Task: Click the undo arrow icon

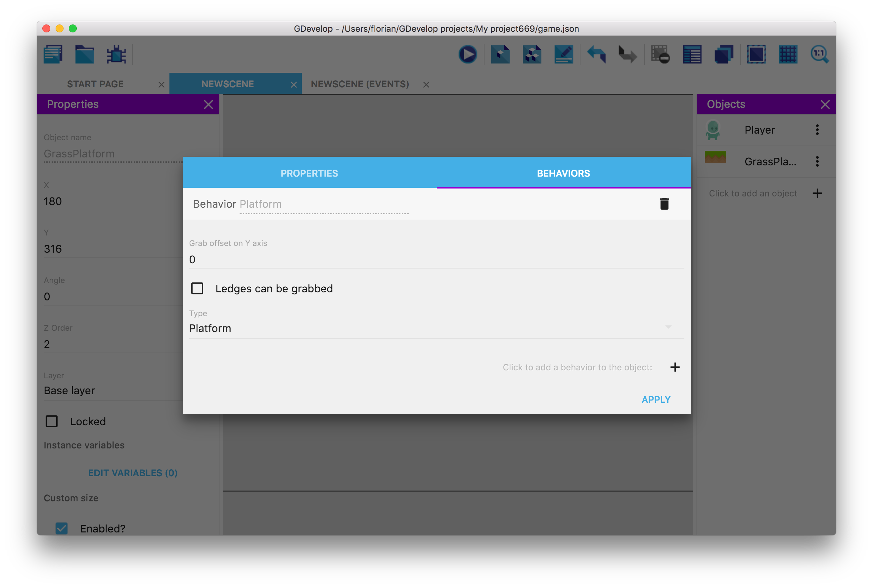Action: pos(596,55)
